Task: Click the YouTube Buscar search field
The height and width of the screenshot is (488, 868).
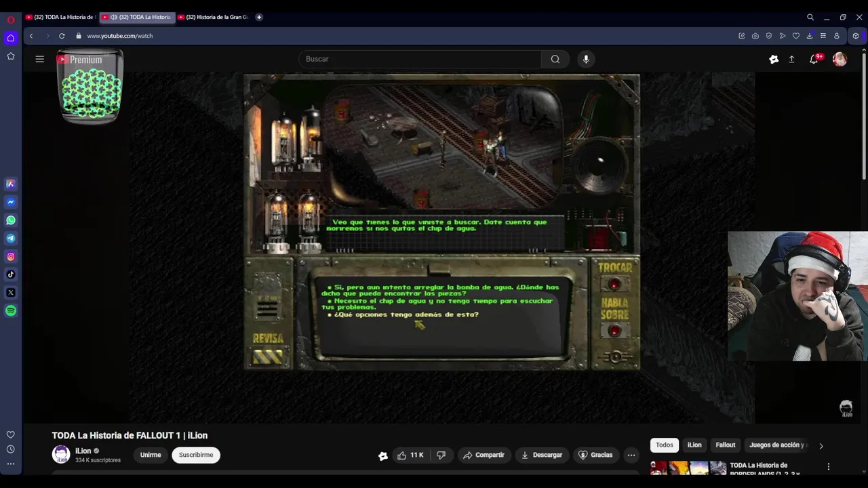Action: (420, 59)
